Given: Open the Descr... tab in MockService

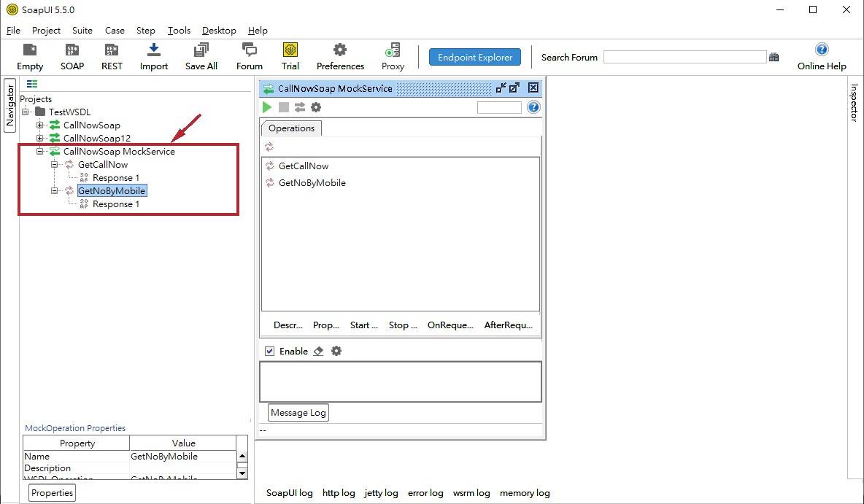Looking at the screenshot, I should pos(288,325).
